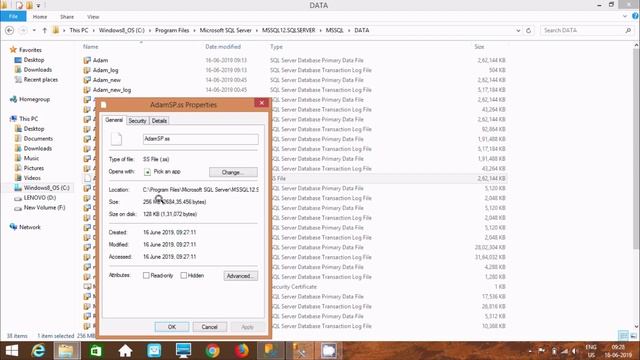This screenshot has width=640, height=360.
Task: Confirm Properties dialog with OK
Action: pos(172,327)
